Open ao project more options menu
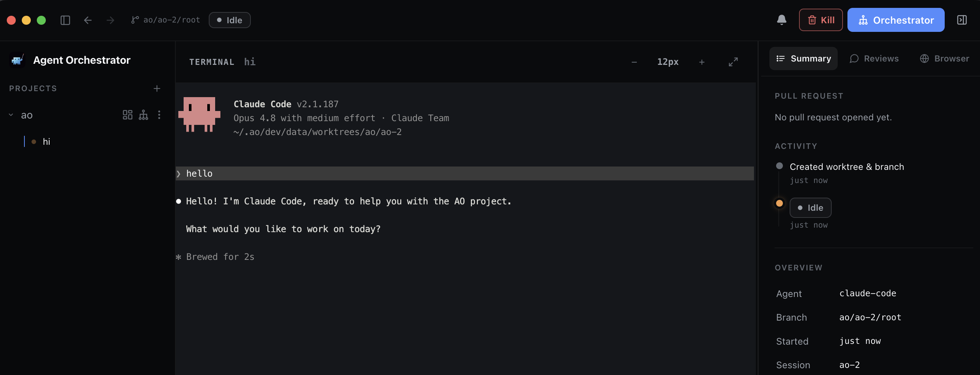Viewport: 980px width, 375px height. coord(159,115)
